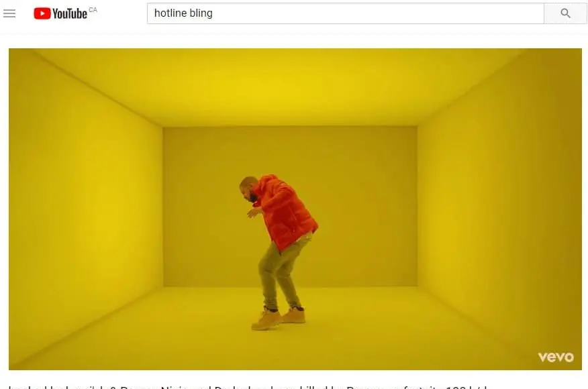Click the partially visible video title text
The image size is (588, 389).
tap(248, 387)
